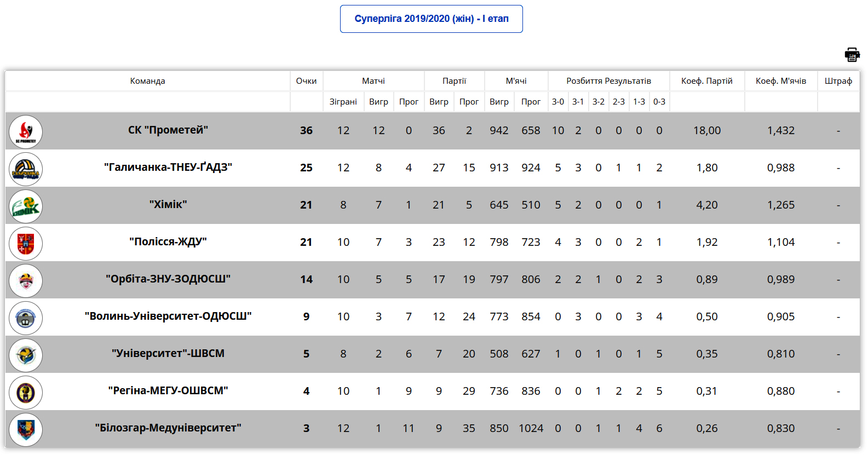Click Полісся's ball ratio 1,104
This screenshot has width=868, height=455.
pyautogui.click(x=781, y=243)
